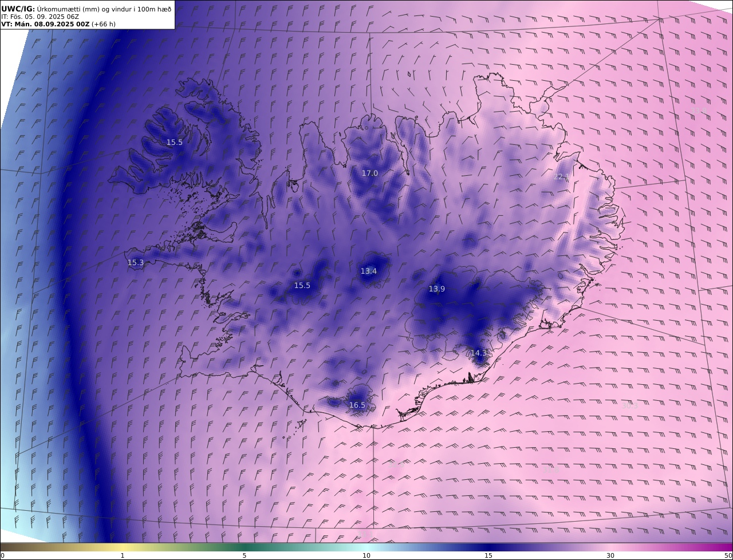
Task: Click the 22.1 value label in east Iceland
Action: pyautogui.click(x=562, y=176)
